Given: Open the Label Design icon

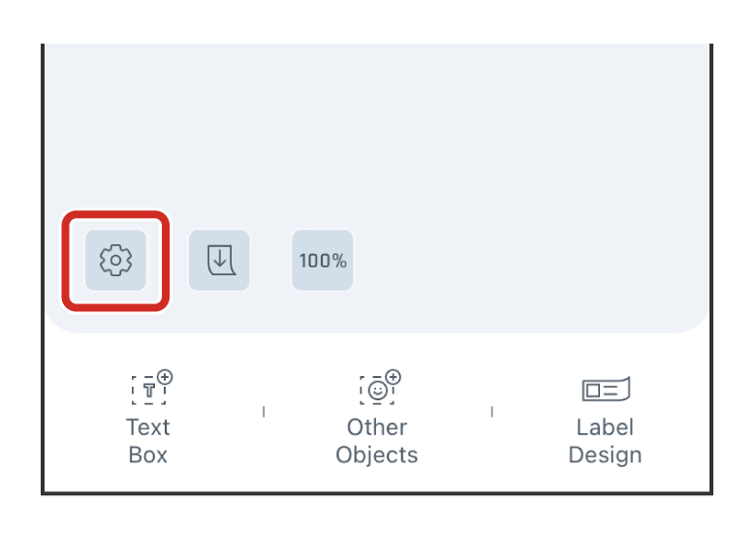Looking at the screenshot, I should (x=605, y=389).
